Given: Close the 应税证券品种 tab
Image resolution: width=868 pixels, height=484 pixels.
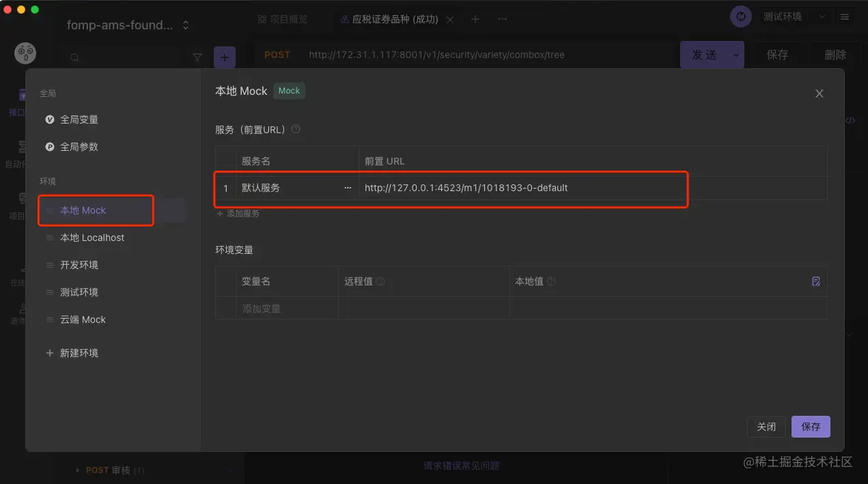Looking at the screenshot, I should [450, 20].
